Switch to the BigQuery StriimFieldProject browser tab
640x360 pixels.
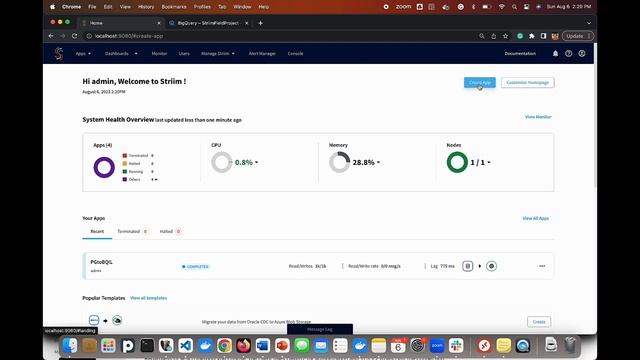[x=208, y=23]
